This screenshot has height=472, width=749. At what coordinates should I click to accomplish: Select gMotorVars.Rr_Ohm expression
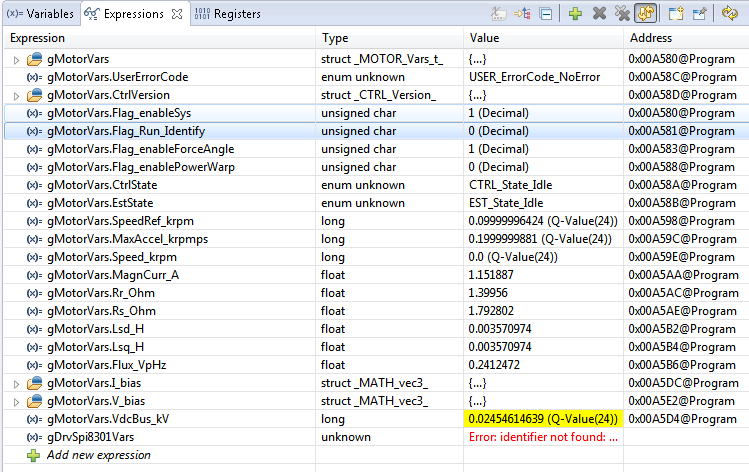tap(101, 293)
